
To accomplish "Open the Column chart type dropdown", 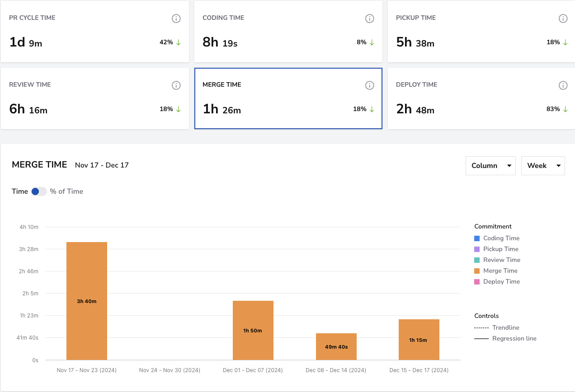I will (490, 166).
